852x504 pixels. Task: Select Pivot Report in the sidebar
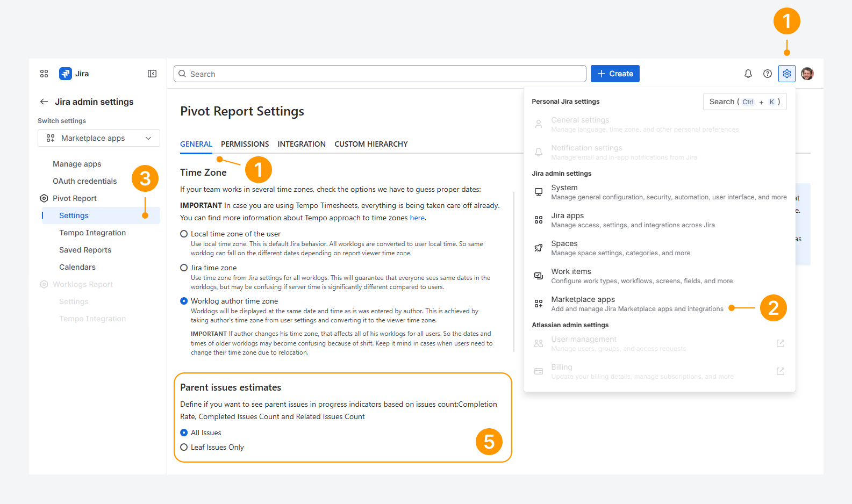pyautogui.click(x=74, y=198)
